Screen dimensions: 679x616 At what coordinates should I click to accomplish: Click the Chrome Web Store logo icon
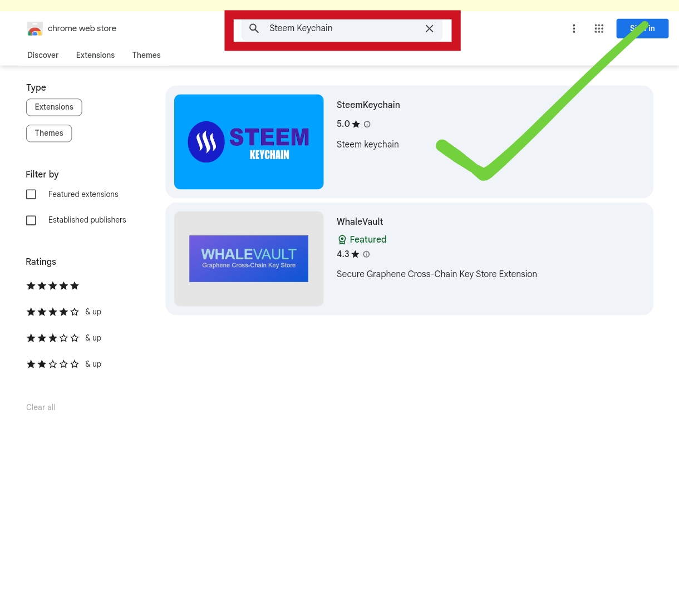coord(35,28)
